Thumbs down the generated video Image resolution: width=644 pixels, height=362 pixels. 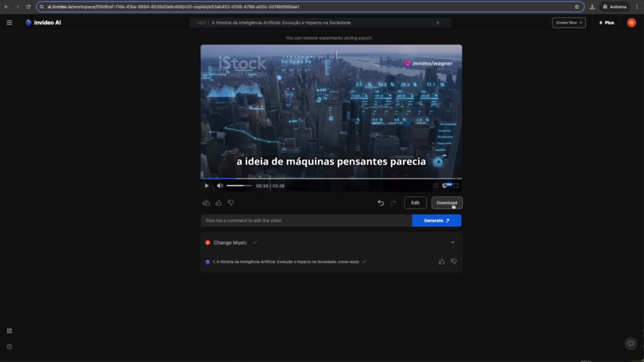click(x=231, y=203)
